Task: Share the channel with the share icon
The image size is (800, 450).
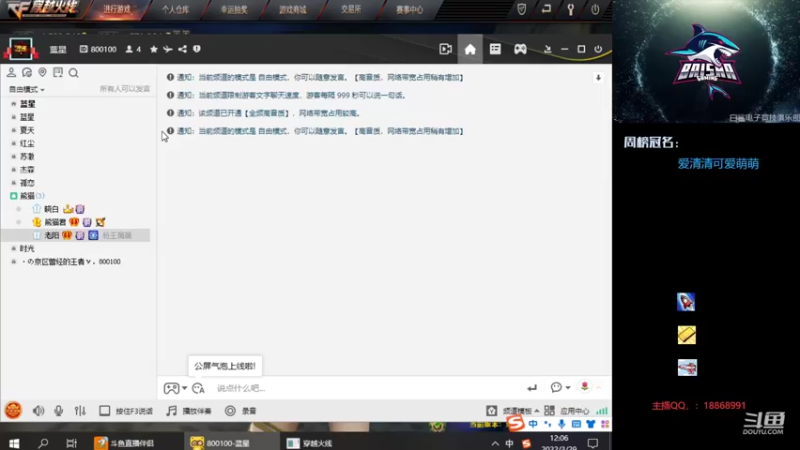Action: pyautogui.click(x=182, y=49)
